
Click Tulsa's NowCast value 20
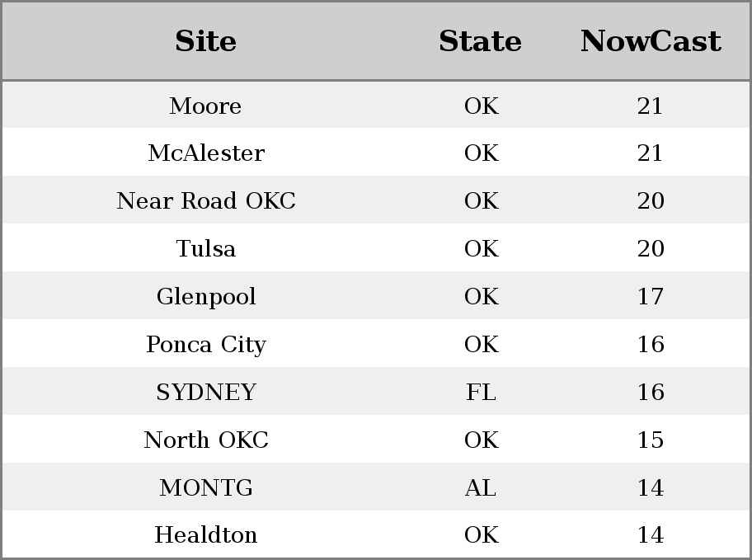pos(651,248)
